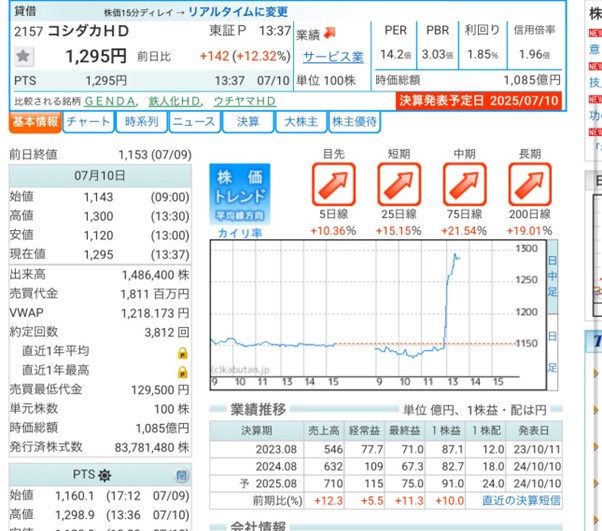Select 日中足 chart mode tab
The height and width of the screenshot is (531, 602).
tap(552, 276)
